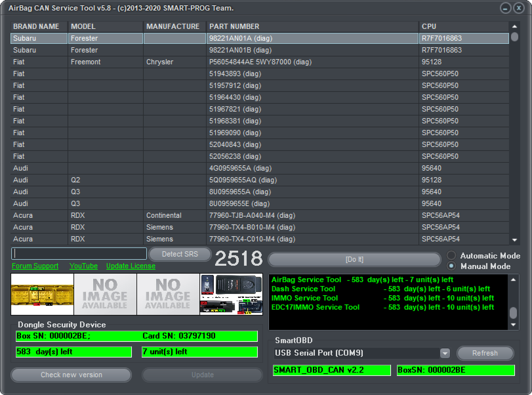Expand the USB Serial Port dropdown

tap(445, 353)
